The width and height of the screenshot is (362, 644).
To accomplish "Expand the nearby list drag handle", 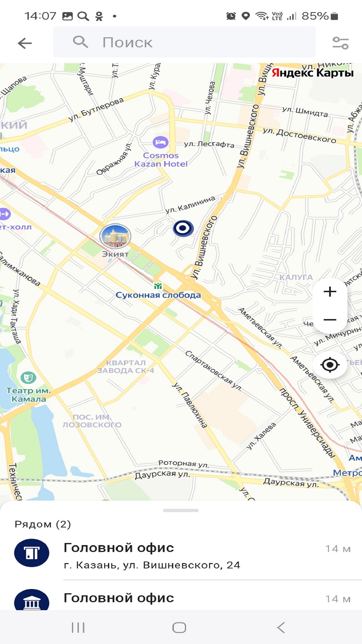I will tap(181, 511).
